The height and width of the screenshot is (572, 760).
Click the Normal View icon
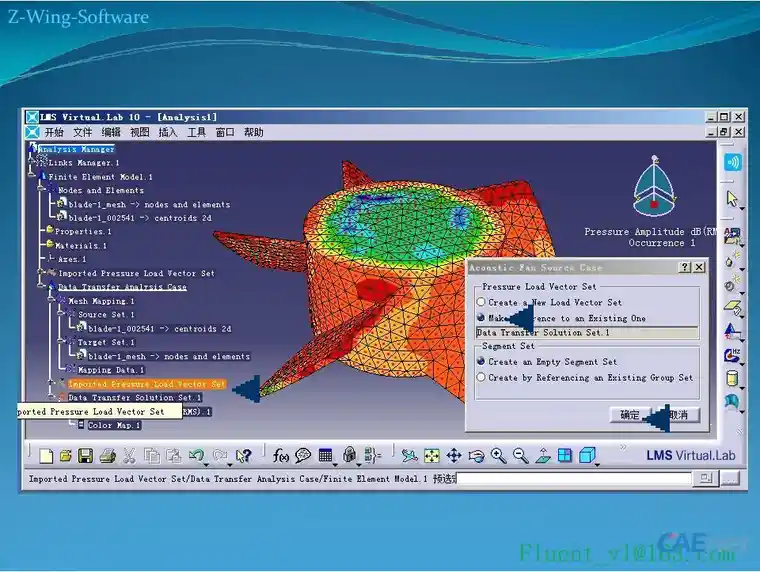(543, 456)
